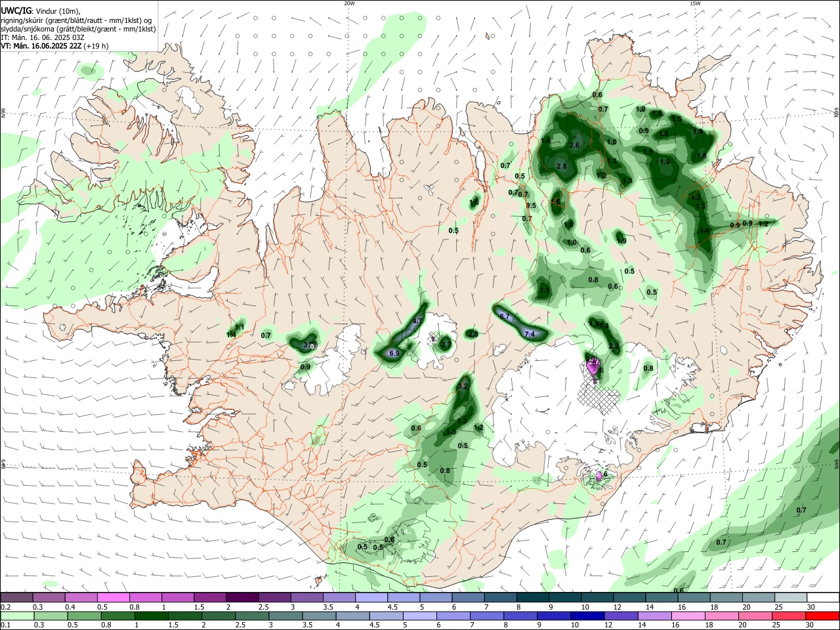Screen dimensions: 840x630
Task: Click the 4.7 precipitation value on the map
Action: 417,321
